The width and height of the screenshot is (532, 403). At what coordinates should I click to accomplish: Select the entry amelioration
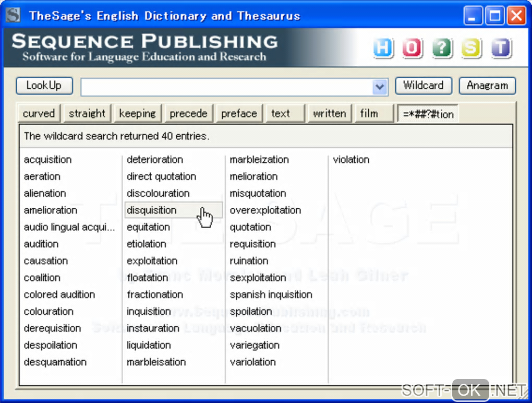(51, 210)
